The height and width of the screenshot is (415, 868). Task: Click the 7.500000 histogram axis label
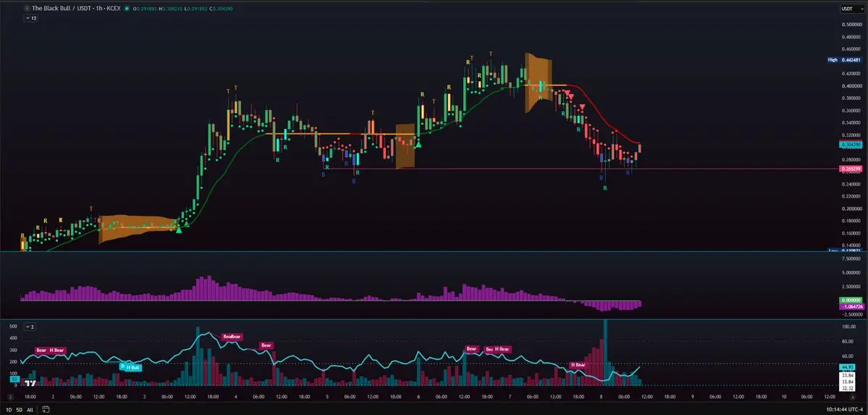852,259
